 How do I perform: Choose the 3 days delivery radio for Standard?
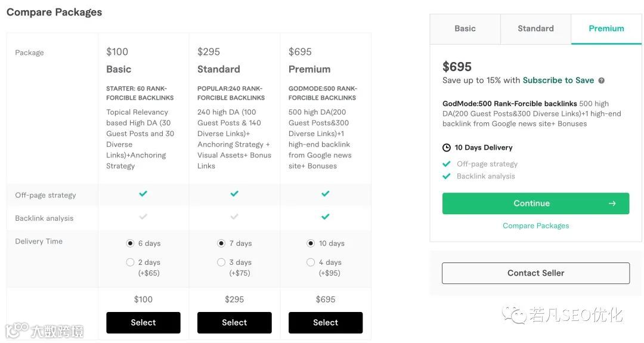coord(221,262)
